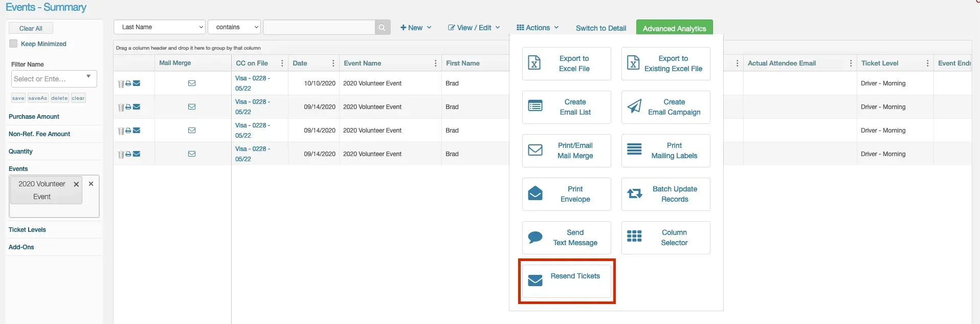Screen dimensions: 980x324
Task: Email the 10/10/2020 record via filled envelope icon
Action: 137,83
